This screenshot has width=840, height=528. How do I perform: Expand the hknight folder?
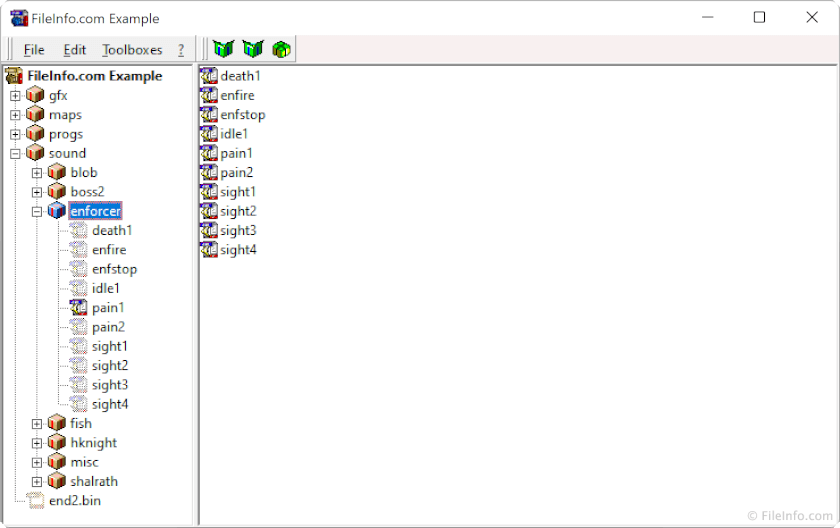[x=37, y=443]
